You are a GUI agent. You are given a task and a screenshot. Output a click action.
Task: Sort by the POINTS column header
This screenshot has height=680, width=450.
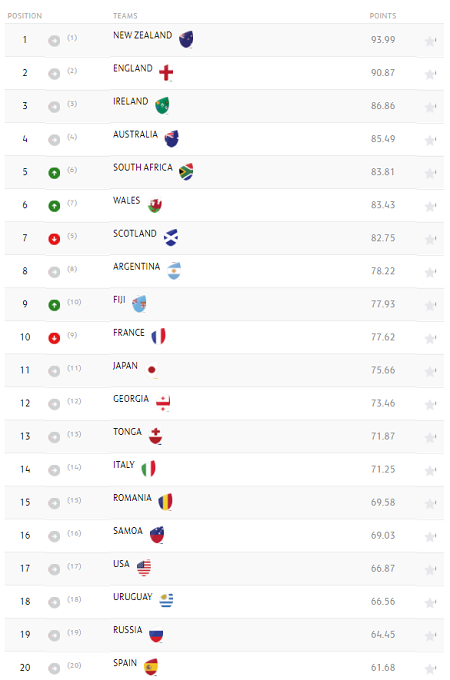[383, 16]
